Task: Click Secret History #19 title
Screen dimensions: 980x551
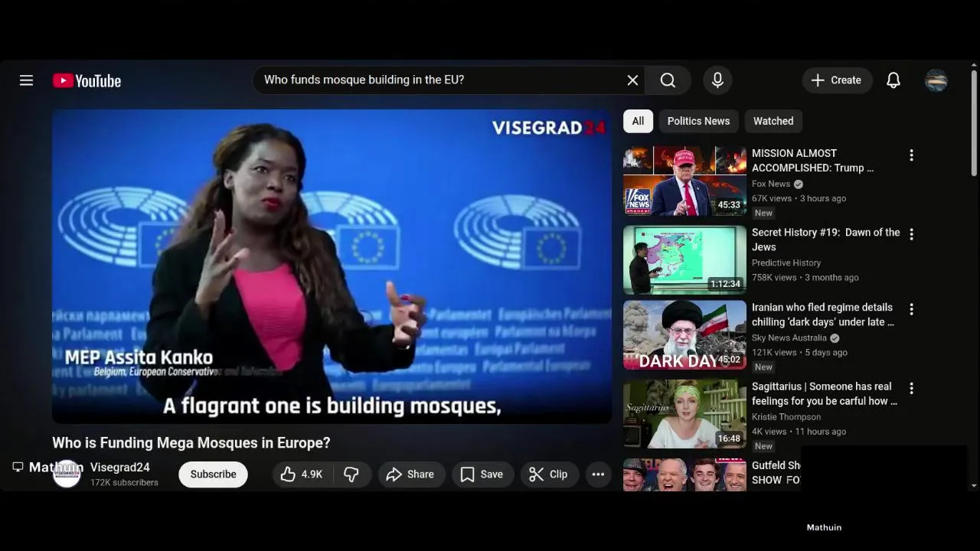Action: pyautogui.click(x=825, y=240)
